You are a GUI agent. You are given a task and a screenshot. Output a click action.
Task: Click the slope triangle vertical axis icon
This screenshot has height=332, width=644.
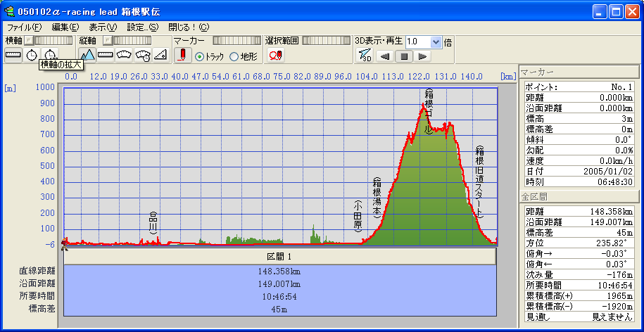tap(160, 55)
